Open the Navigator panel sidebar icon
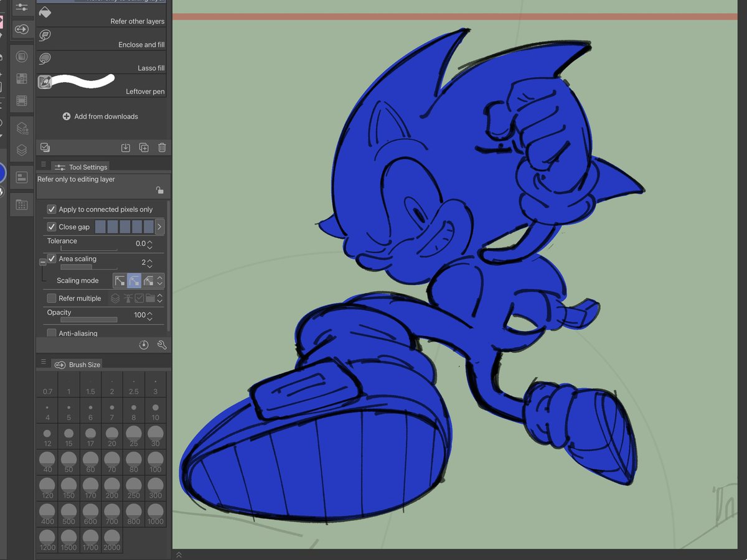The image size is (747, 560). pyautogui.click(x=22, y=178)
